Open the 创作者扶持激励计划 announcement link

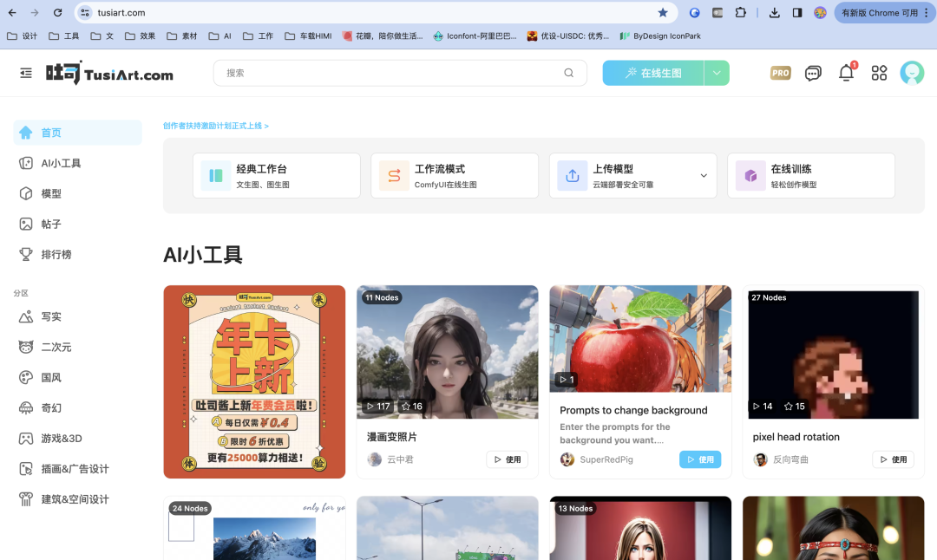216,126
